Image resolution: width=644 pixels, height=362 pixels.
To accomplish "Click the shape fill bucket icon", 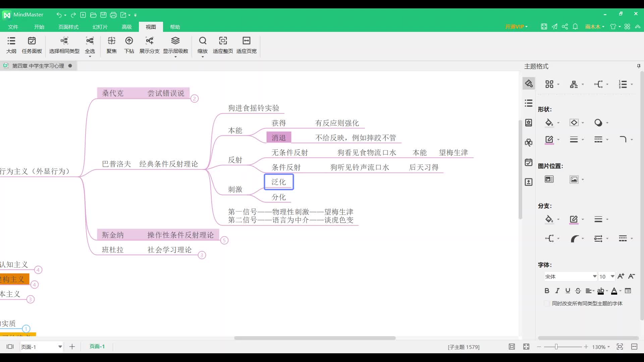I will pos(549,122).
